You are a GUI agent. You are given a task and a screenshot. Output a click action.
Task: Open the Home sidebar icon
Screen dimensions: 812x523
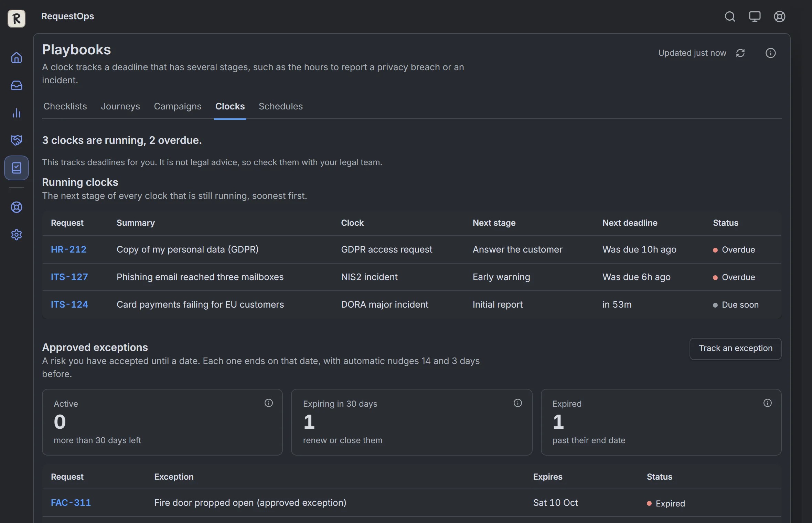tap(17, 57)
